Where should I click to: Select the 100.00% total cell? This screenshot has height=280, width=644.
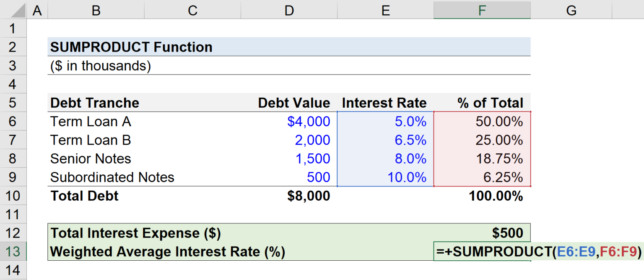[x=482, y=196]
